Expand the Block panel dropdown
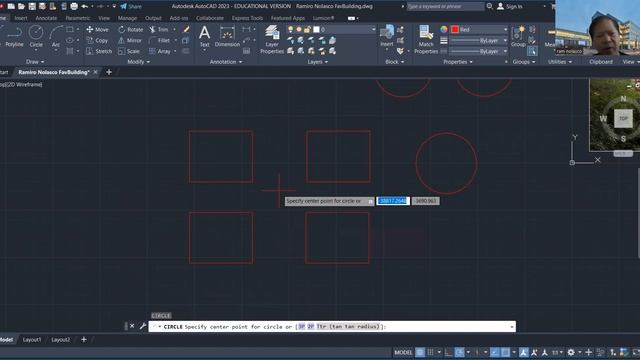The width and height of the screenshot is (640, 360). pos(395,62)
